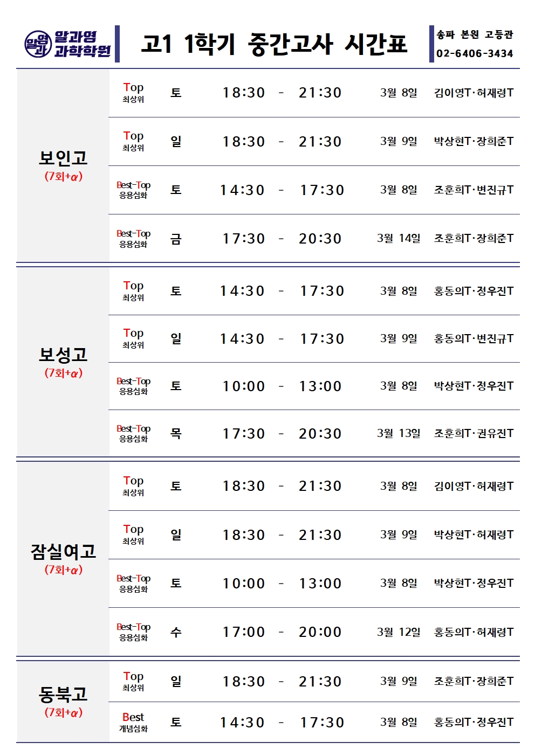Click teachers 조훈희T·변진규T in 보인고
Screen dimensions: 535x756
pyautogui.click(x=474, y=190)
